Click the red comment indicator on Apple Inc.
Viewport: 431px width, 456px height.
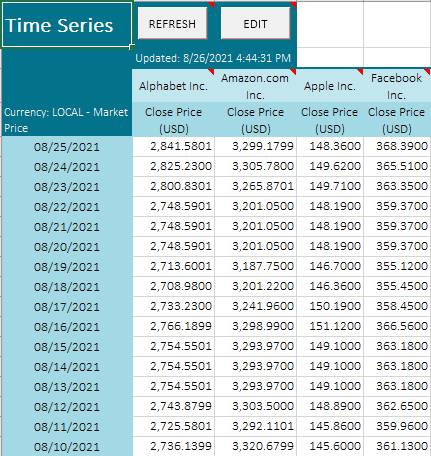tap(360, 71)
